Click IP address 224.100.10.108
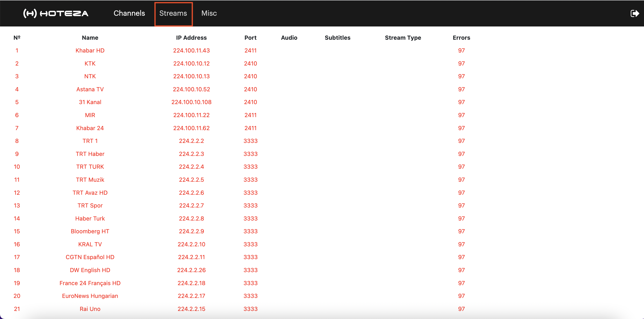 tap(191, 102)
